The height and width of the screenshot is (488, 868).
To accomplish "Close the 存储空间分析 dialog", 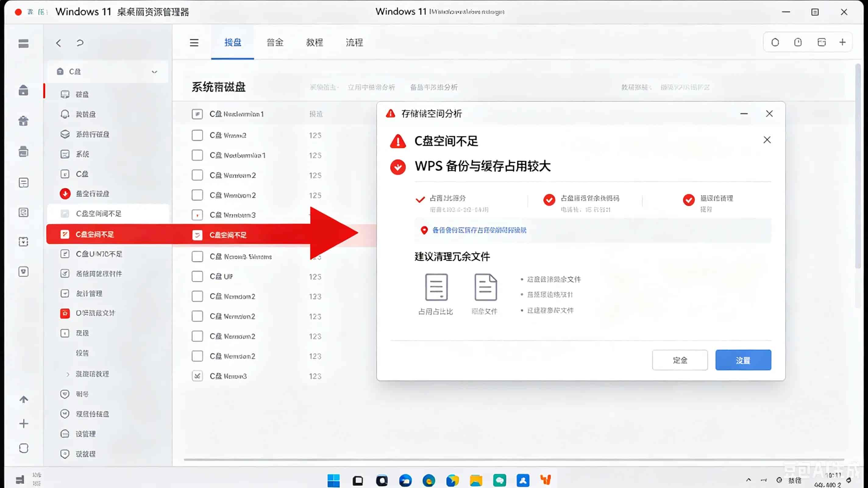I will 769,114.
